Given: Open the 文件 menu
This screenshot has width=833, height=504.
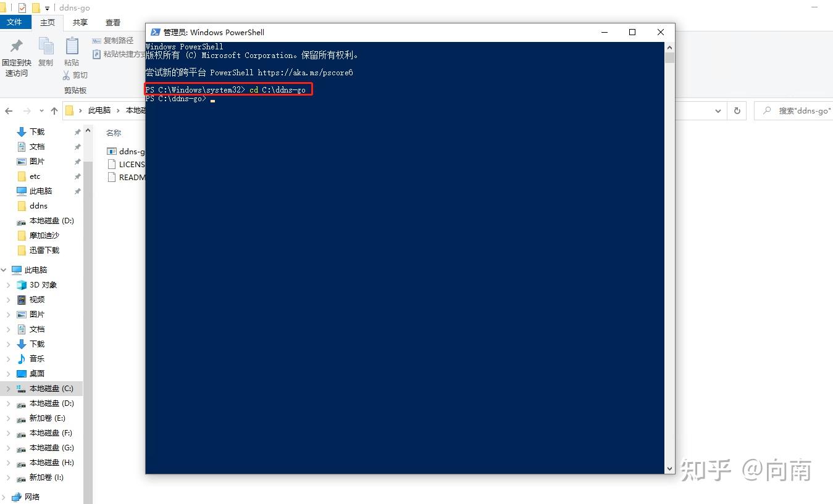Looking at the screenshot, I should click(x=16, y=22).
